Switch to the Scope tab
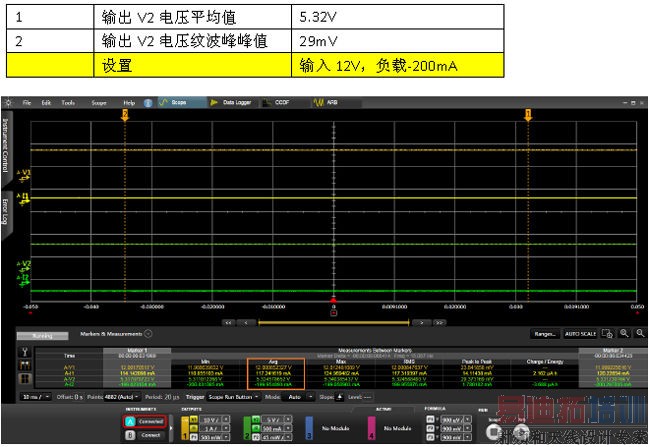The width and height of the screenshot is (650, 447). (182, 102)
